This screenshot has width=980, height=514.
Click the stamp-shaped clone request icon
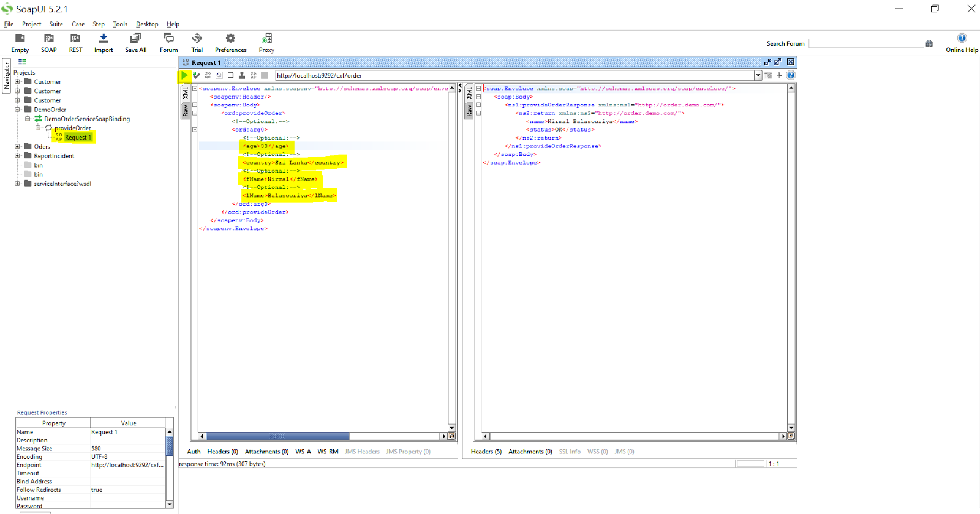coord(242,75)
